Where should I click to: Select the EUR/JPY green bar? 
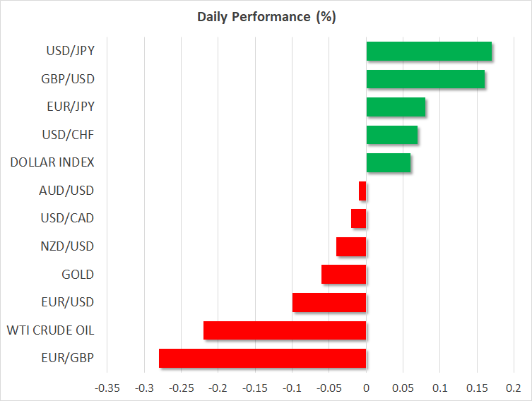(x=396, y=107)
